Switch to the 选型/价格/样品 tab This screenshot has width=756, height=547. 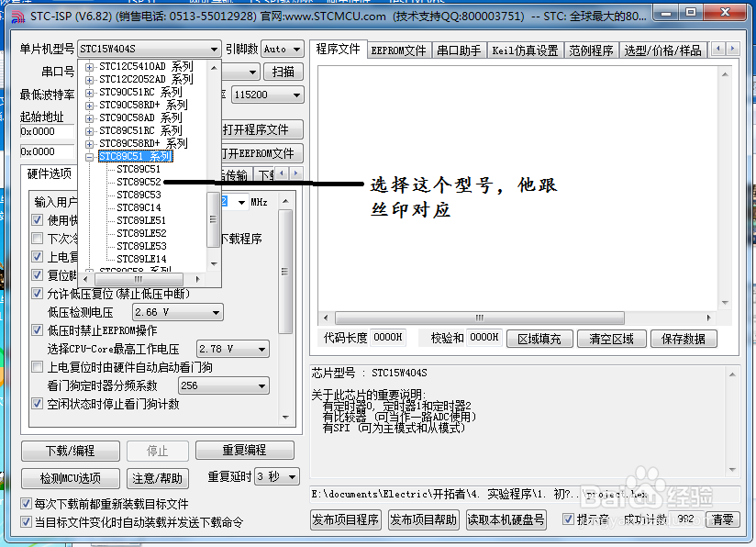663,50
